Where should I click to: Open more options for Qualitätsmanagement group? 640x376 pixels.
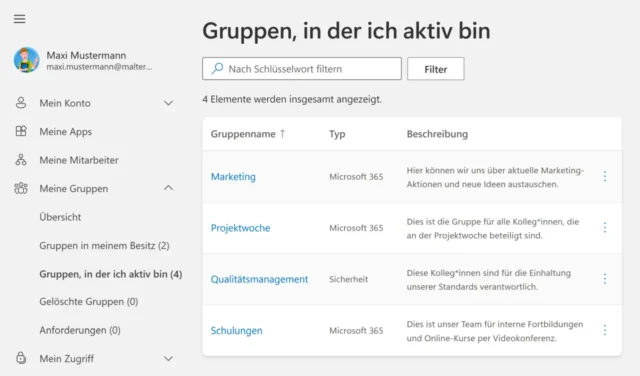(604, 279)
